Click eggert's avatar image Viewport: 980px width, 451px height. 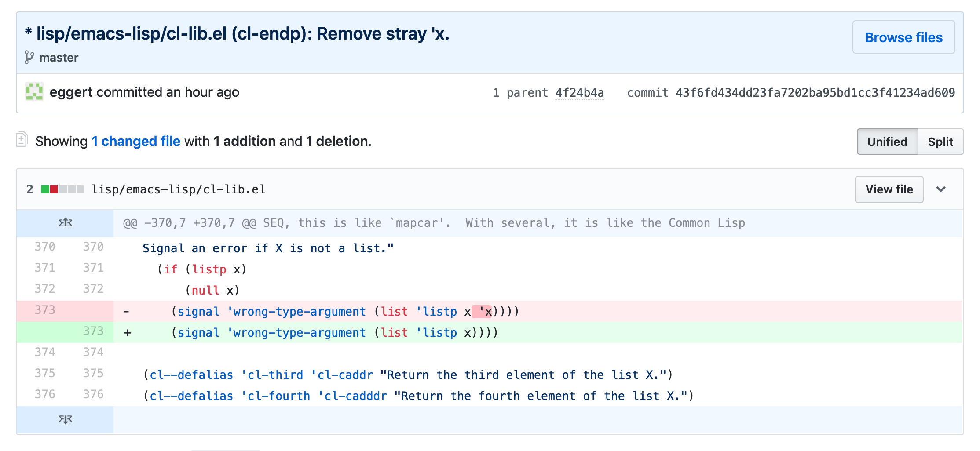34,92
